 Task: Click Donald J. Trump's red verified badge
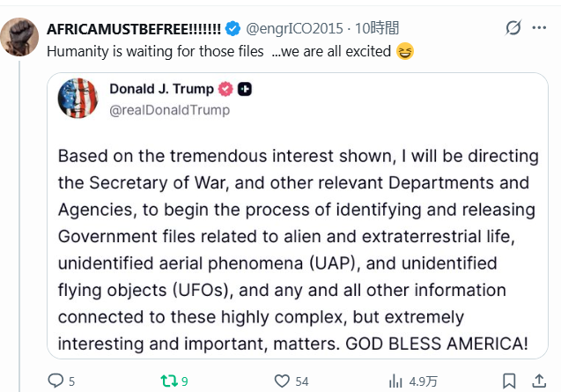pyautogui.click(x=225, y=89)
